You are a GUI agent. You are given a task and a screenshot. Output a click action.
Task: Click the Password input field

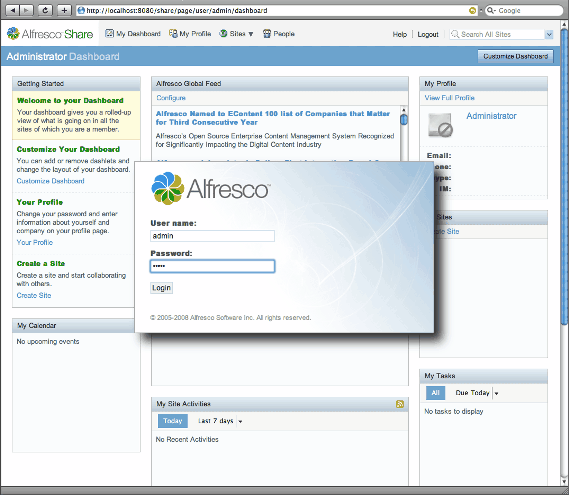tap(212, 266)
